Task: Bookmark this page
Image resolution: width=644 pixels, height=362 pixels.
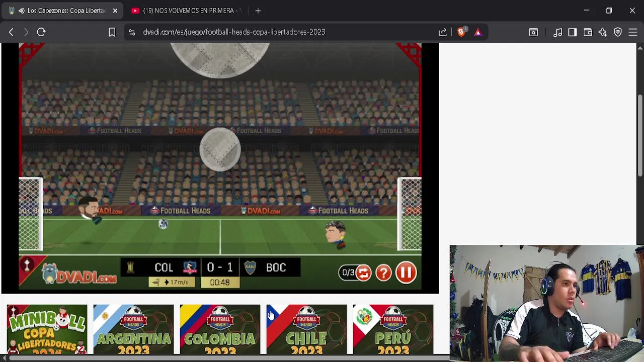Action: (112, 32)
